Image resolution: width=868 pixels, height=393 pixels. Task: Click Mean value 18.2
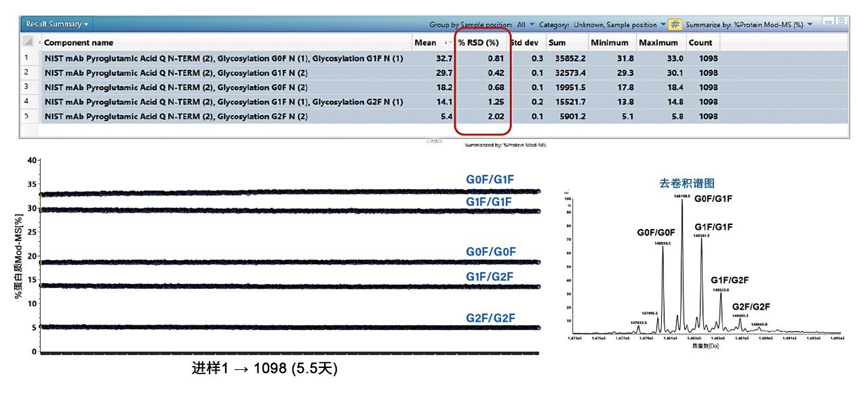pos(444,87)
